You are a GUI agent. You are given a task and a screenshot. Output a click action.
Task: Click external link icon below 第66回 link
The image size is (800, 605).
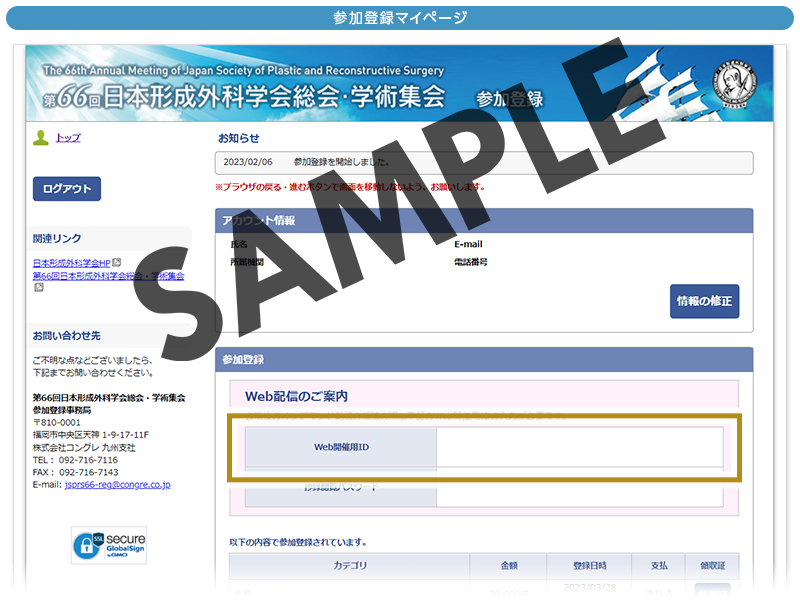click(x=39, y=288)
